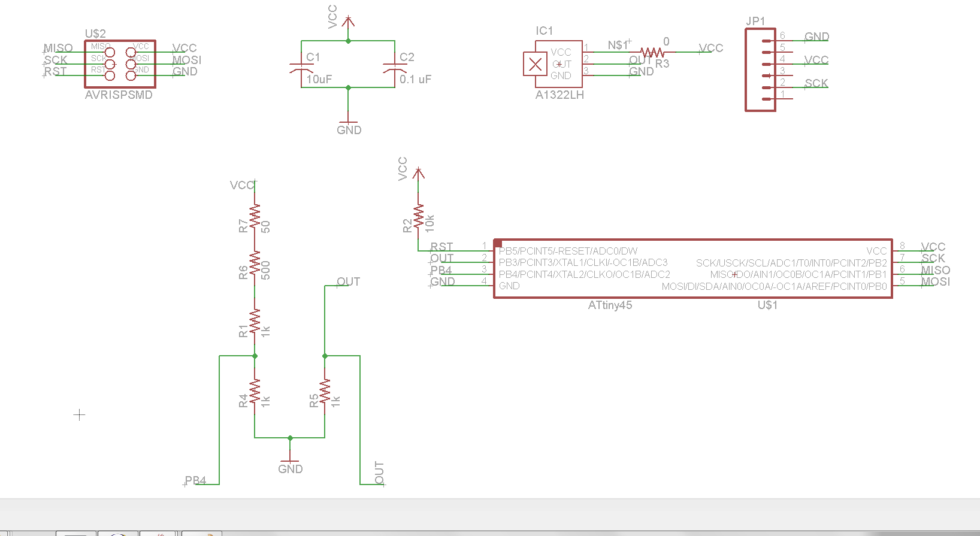Click the RST net label at ATtiny45 pin 1

point(441,247)
